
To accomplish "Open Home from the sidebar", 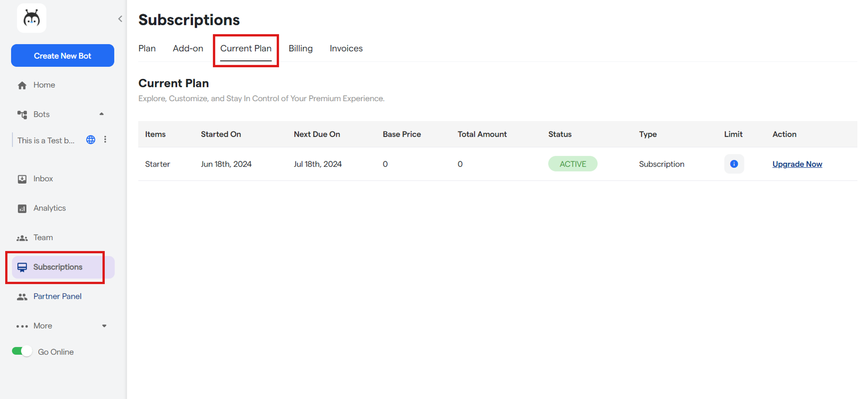I will [44, 85].
